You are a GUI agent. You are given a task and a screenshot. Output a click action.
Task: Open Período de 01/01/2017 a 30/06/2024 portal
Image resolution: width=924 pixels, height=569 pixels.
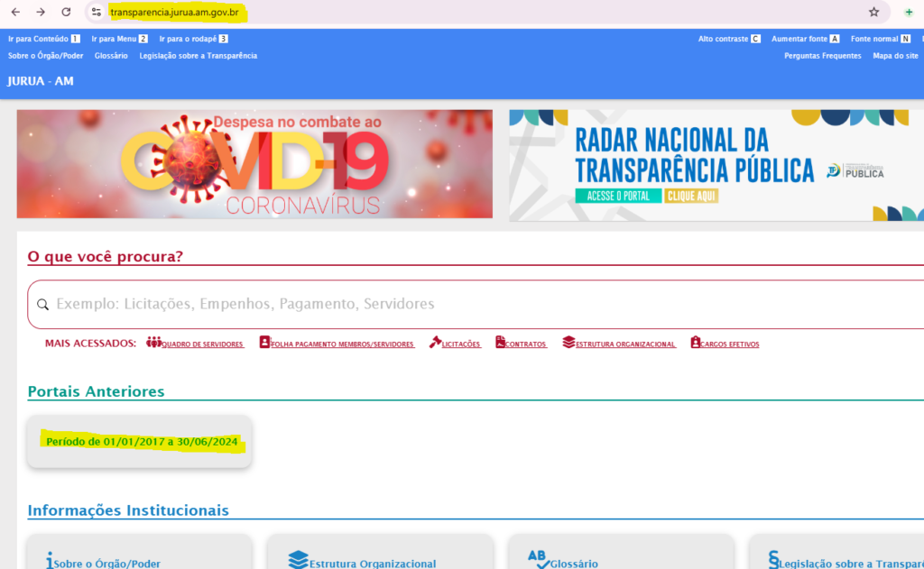[x=140, y=442]
